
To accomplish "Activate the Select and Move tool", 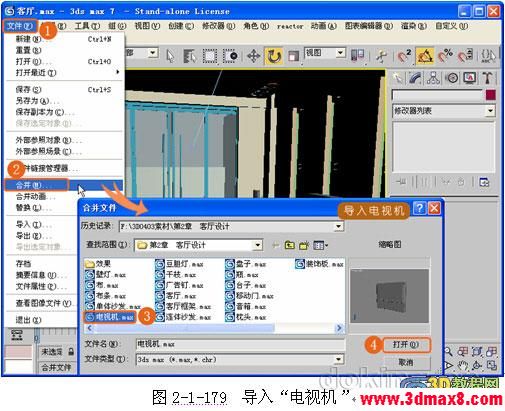I will (x=253, y=56).
